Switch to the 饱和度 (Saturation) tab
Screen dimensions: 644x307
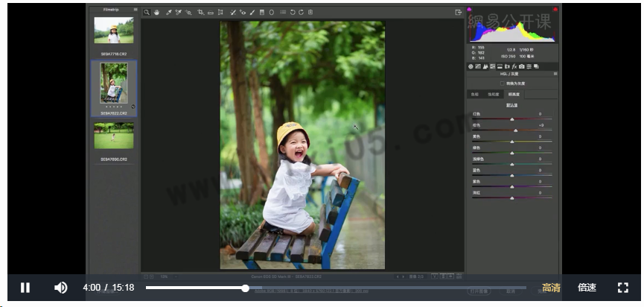point(494,95)
